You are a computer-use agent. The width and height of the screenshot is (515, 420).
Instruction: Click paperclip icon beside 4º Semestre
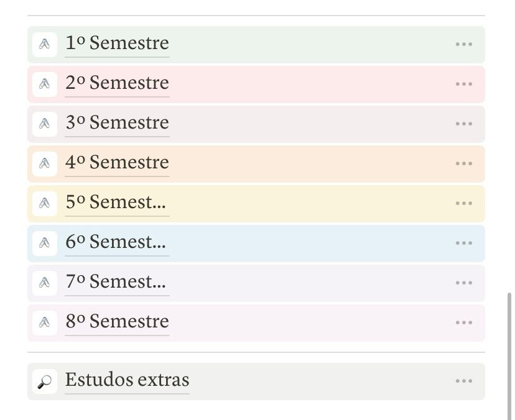(x=45, y=164)
